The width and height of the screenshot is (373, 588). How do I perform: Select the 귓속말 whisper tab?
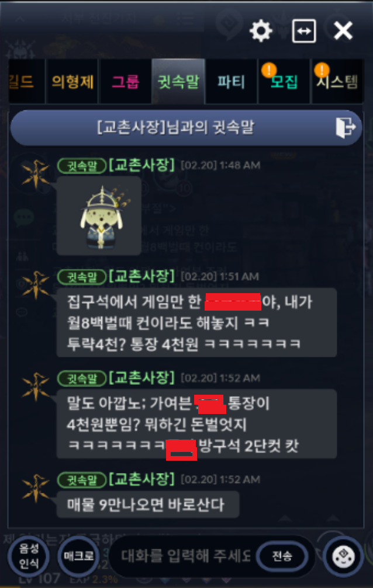tap(178, 81)
